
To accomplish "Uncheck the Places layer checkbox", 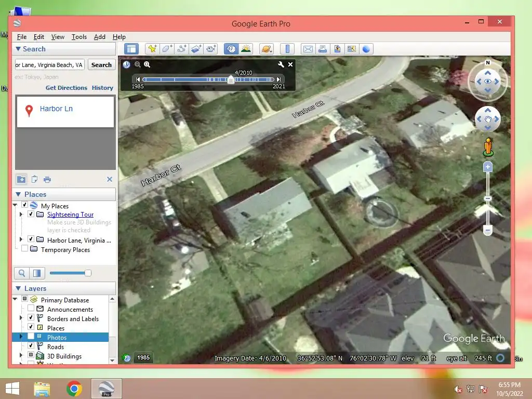I will point(31,327).
